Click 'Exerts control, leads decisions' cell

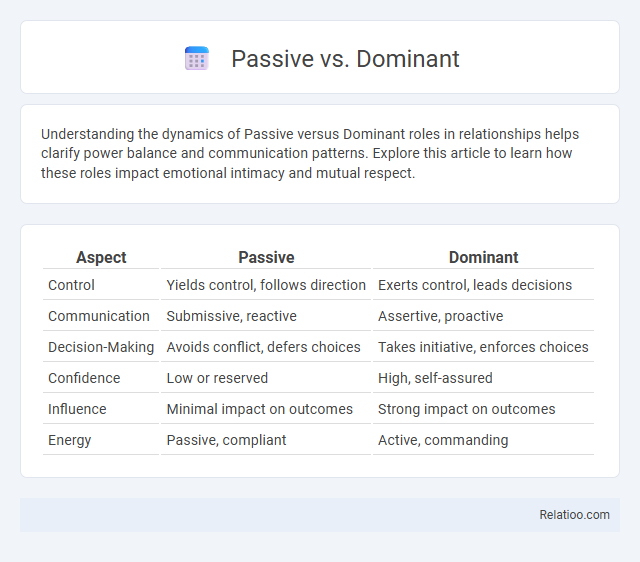pos(475,285)
